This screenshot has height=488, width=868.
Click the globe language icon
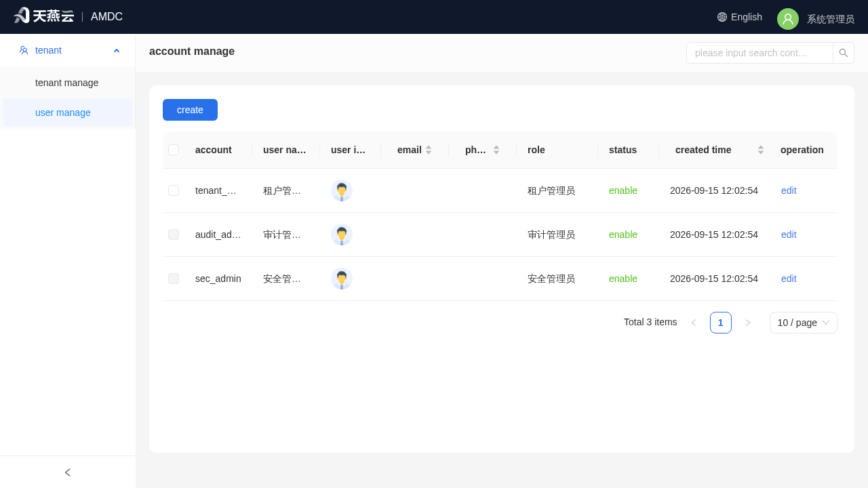point(722,17)
